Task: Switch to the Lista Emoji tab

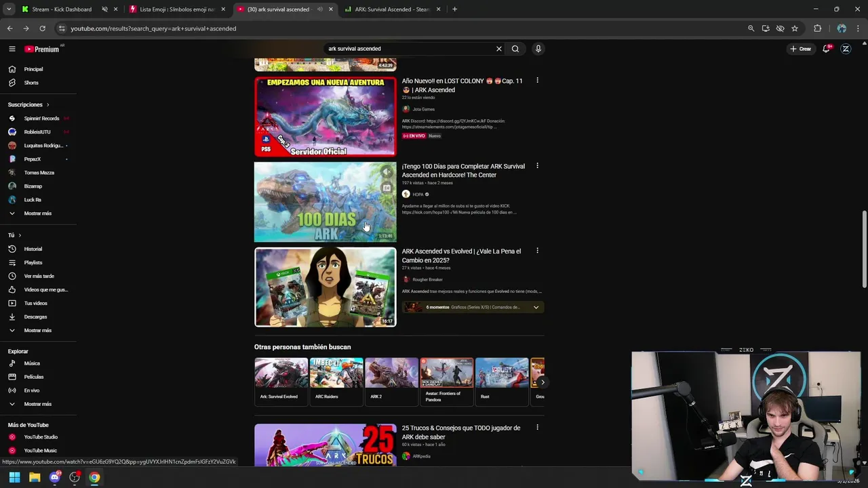Action: point(176,9)
